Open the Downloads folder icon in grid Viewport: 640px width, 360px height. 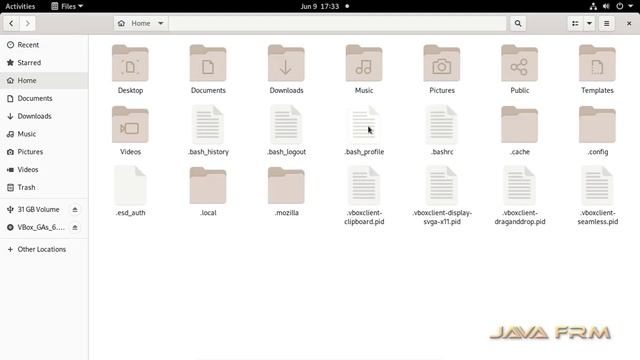point(286,64)
